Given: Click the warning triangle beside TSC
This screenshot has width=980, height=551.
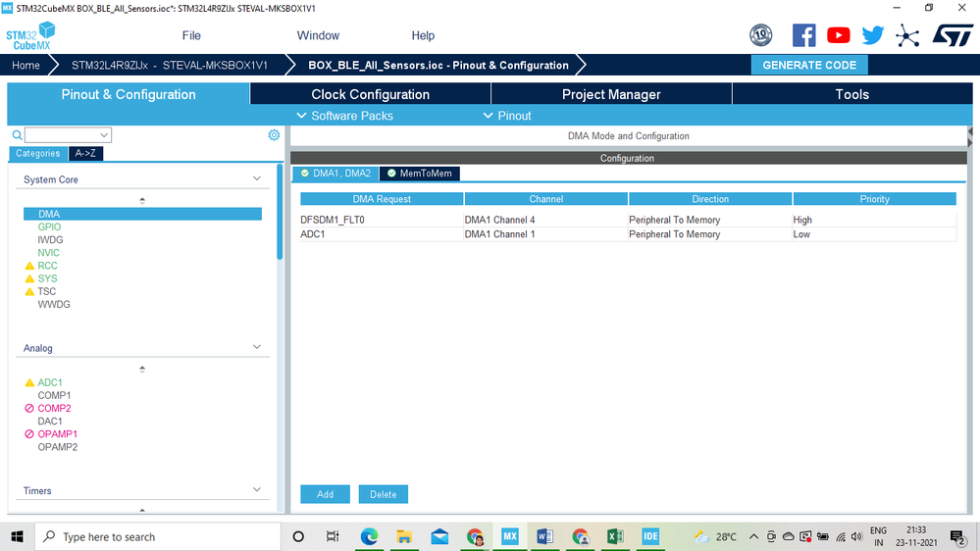Looking at the screenshot, I should tap(29, 292).
